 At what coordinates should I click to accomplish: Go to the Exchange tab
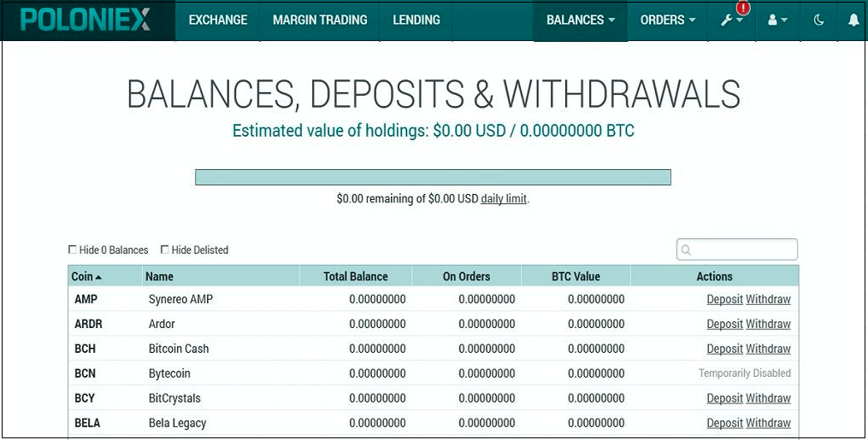217,21
